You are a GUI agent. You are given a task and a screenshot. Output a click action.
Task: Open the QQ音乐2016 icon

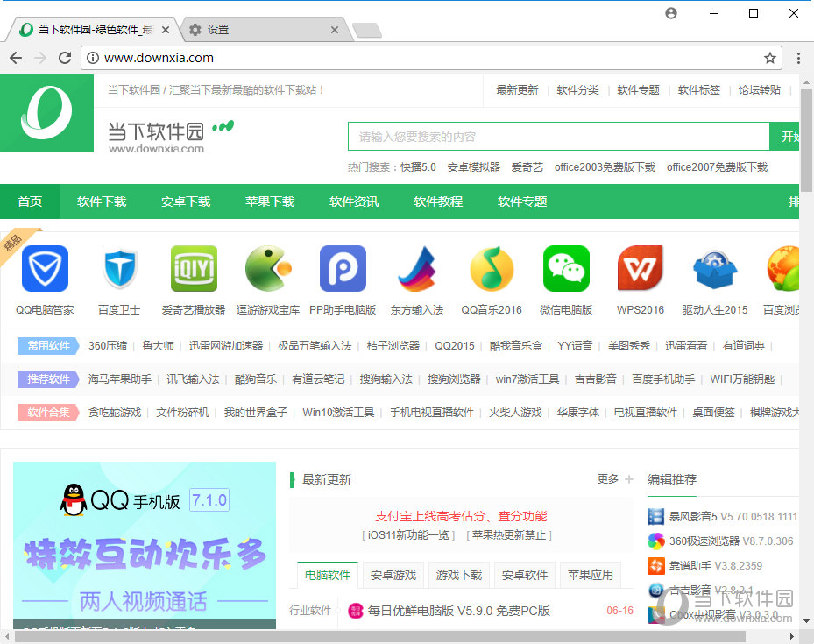[x=492, y=268]
